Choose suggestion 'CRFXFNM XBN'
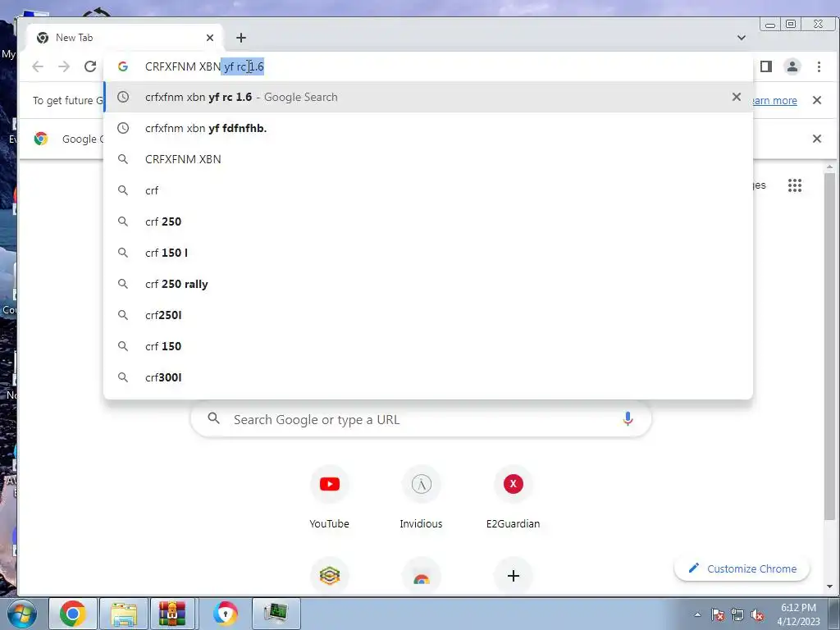 coord(428,159)
